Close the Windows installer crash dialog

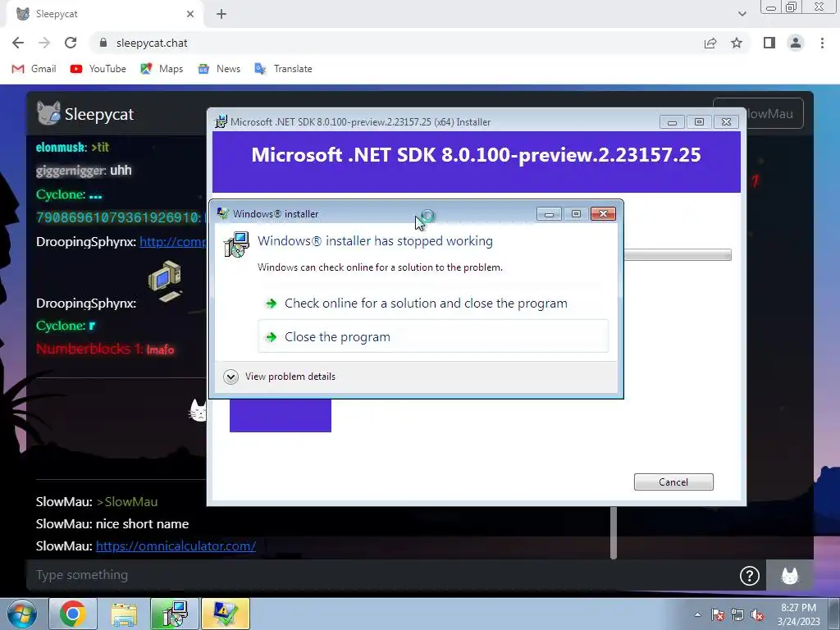603,214
